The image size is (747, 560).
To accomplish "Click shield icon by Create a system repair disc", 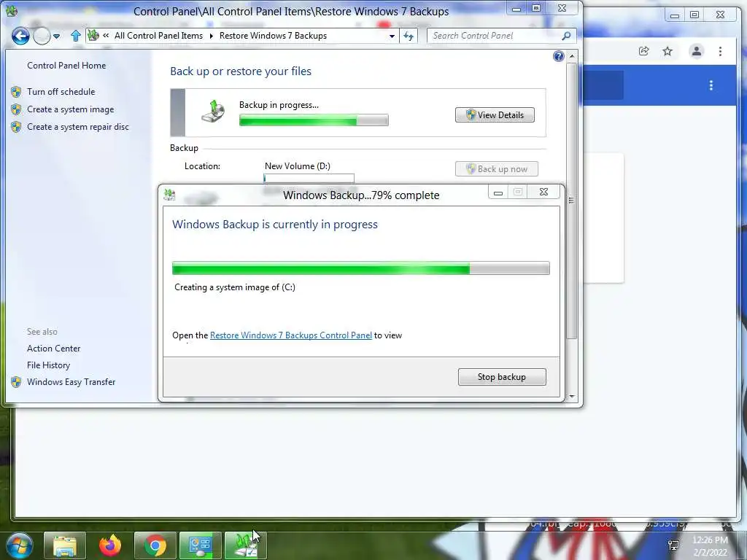I will (x=16, y=127).
